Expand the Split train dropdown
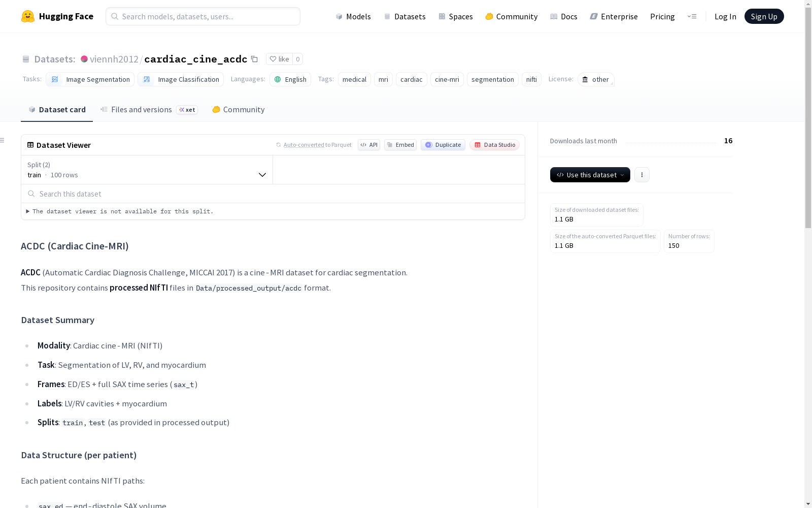812x508 pixels. pyautogui.click(x=147, y=170)
